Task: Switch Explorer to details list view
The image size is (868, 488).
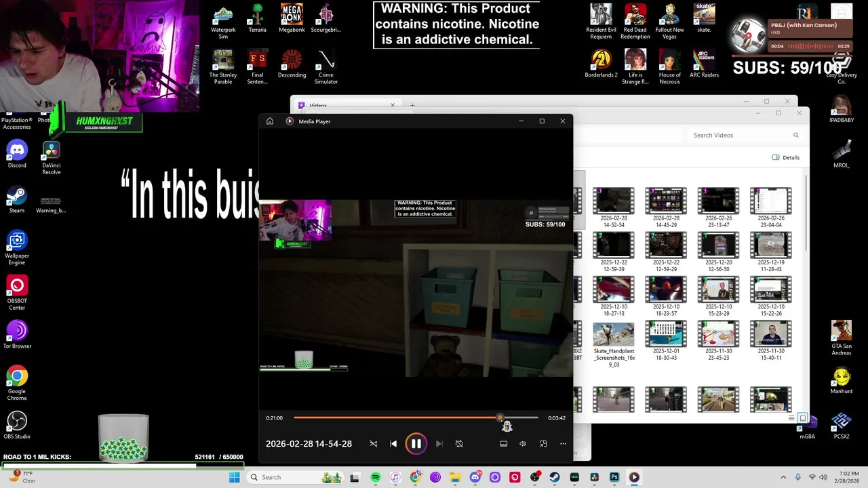Action: pos(791,418)
